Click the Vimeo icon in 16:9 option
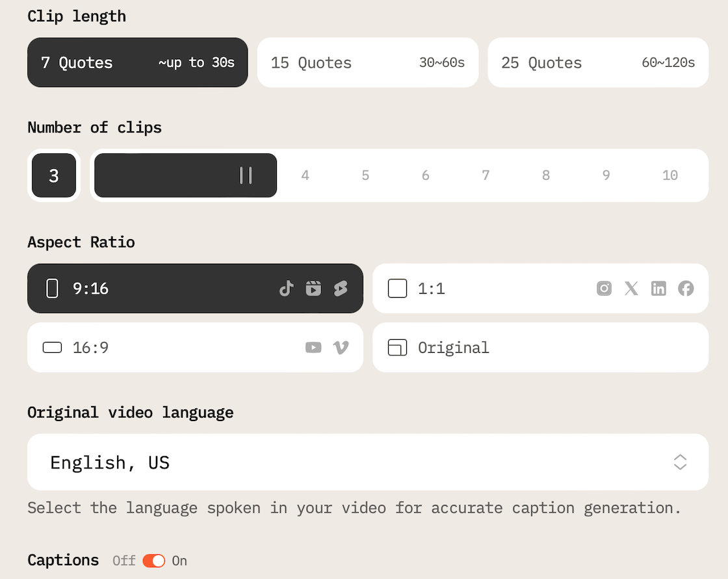728x579 pixels. click(341, 348)
